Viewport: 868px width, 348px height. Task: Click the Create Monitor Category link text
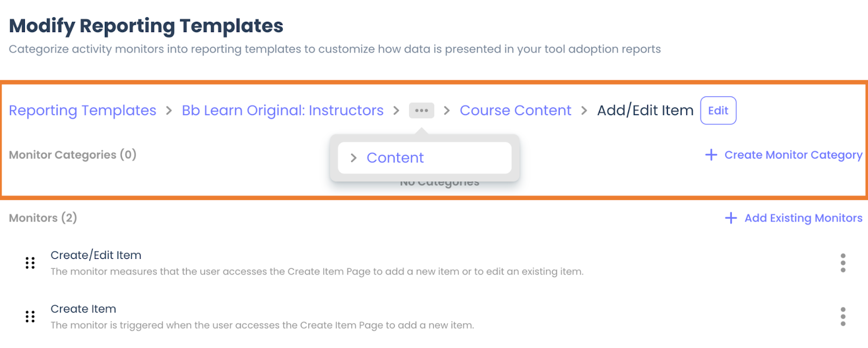[x=793, y=155]
